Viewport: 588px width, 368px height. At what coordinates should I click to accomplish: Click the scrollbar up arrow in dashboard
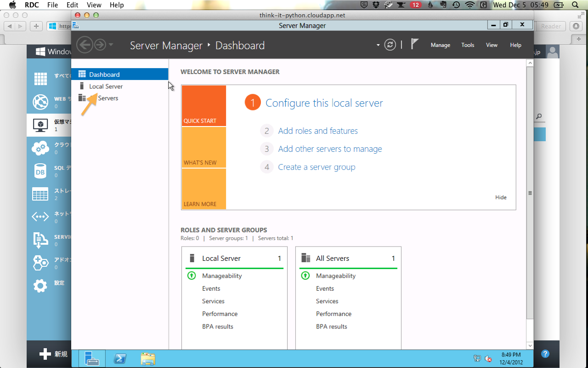(530, 63)
